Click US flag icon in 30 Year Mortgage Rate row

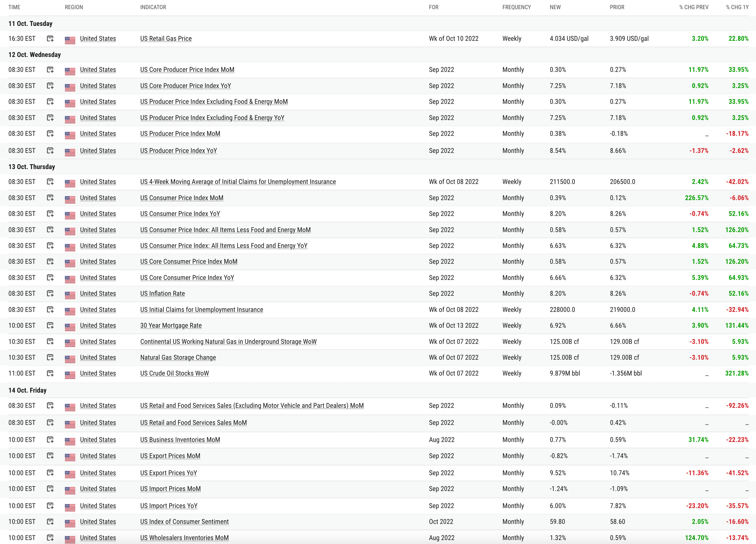70,327
